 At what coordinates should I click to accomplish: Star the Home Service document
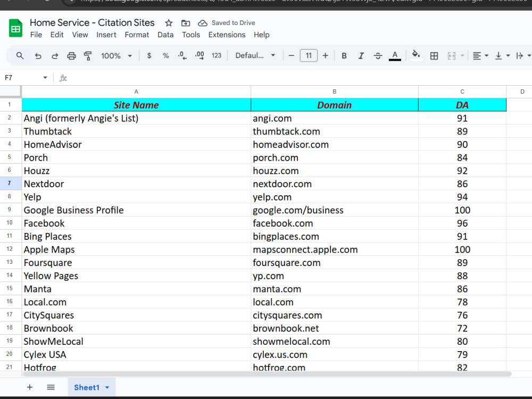[x=169, y=23]
